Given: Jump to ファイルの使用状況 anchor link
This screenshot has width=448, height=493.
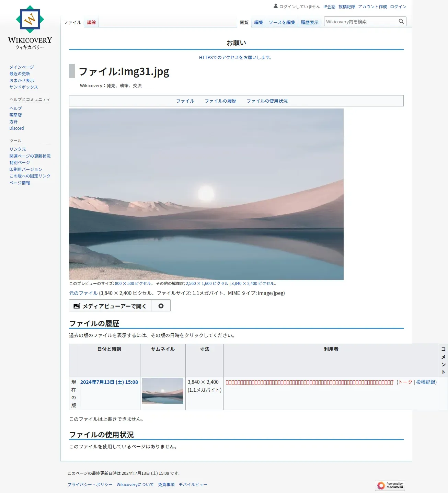Looking at the screenshot, I should (x=267, y=101).
